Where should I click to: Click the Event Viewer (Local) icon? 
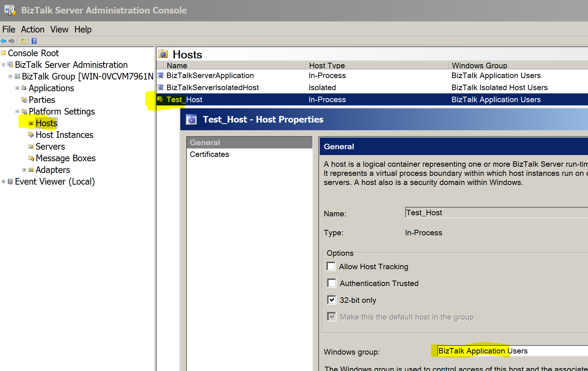pos(10,181)
